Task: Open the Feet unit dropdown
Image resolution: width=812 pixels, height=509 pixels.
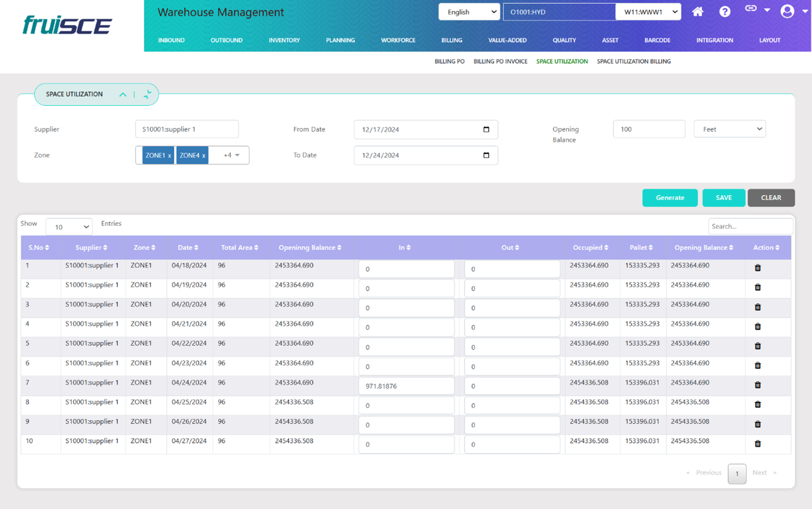Action: click(730, 129)
